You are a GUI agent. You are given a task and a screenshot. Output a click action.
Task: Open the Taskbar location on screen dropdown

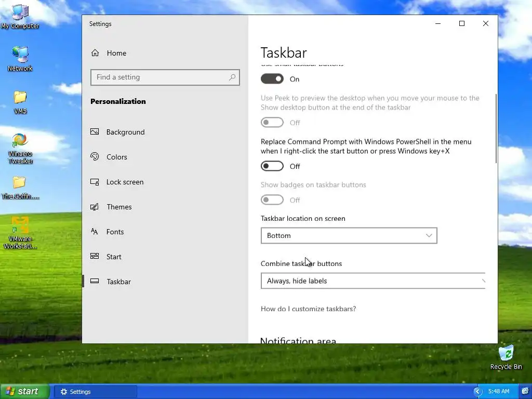pyautogui.click(x=349, y=235)
